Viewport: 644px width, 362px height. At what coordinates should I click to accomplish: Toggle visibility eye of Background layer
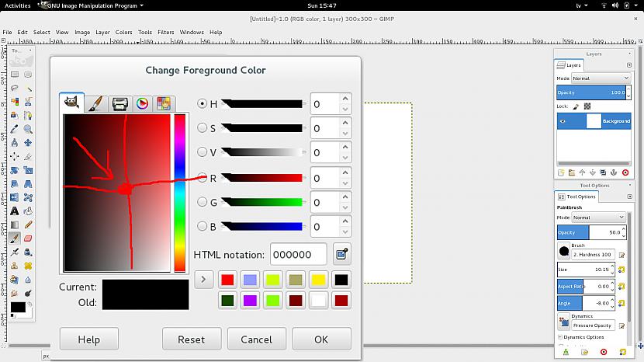click(x=563, y=121)
